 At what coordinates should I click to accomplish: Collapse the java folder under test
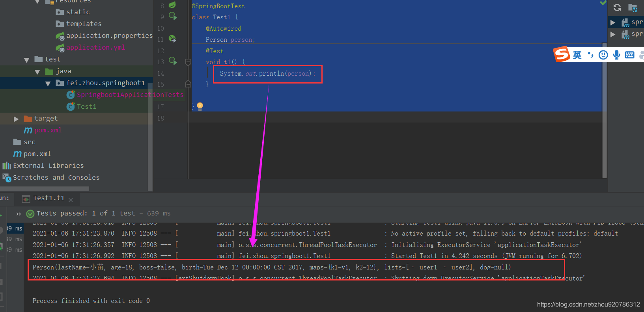coord(37,72)
